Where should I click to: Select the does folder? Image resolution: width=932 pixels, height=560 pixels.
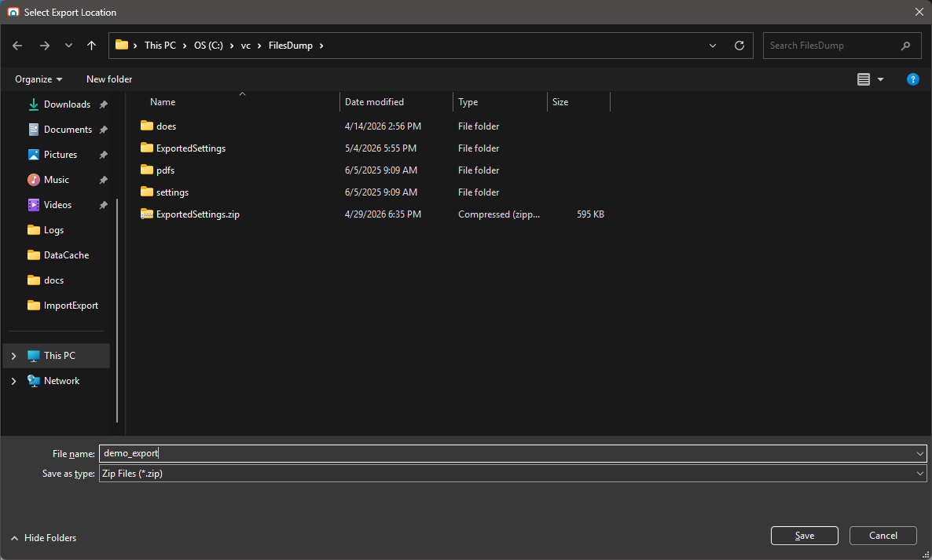tap(166, 126)
